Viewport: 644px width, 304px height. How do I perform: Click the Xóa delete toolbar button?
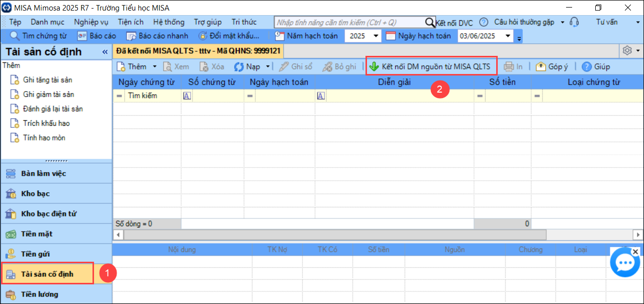[212, 66]
